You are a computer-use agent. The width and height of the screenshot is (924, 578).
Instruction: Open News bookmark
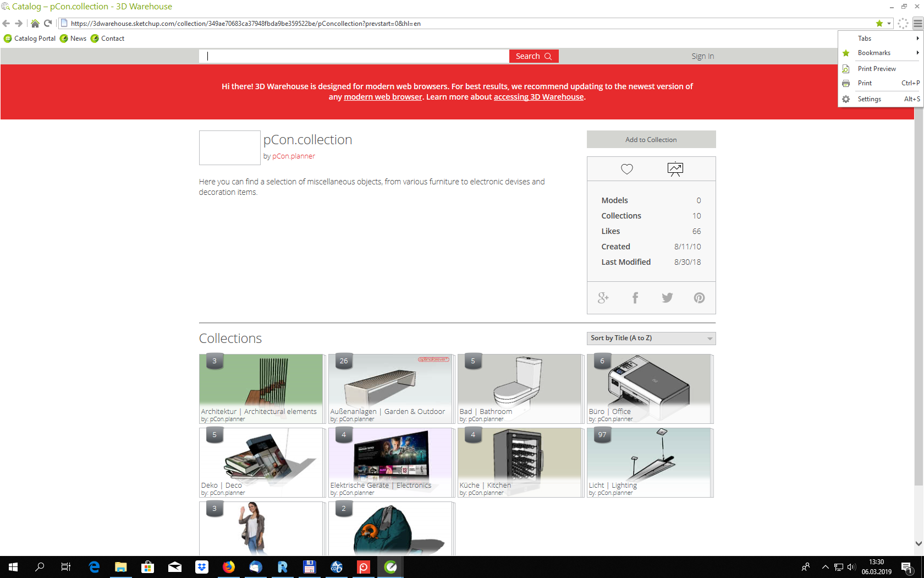(x=73, y=39)
